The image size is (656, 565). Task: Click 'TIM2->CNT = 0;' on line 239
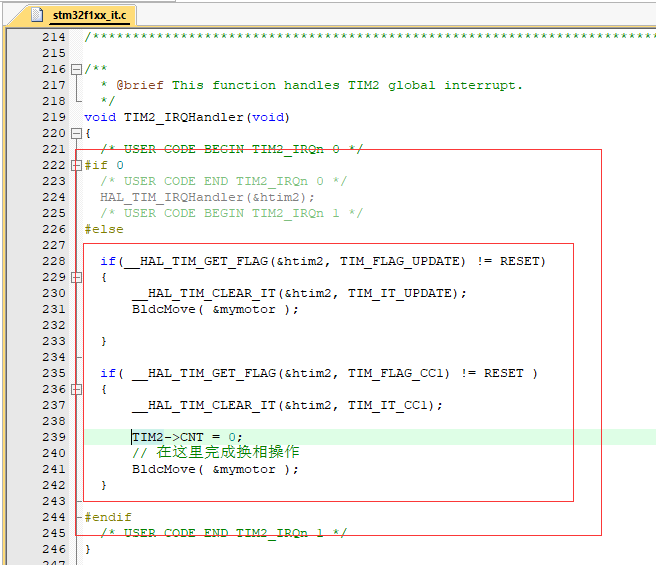187,437
